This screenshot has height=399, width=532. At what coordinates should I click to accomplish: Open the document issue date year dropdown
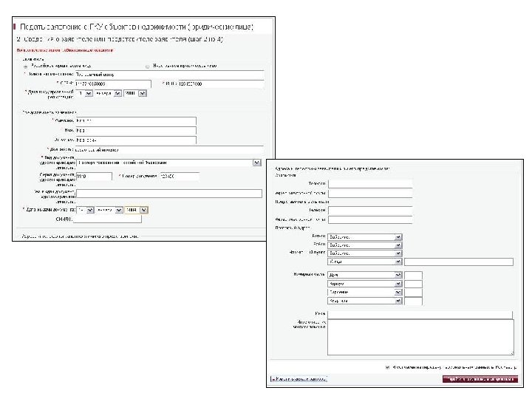(137, 211)
